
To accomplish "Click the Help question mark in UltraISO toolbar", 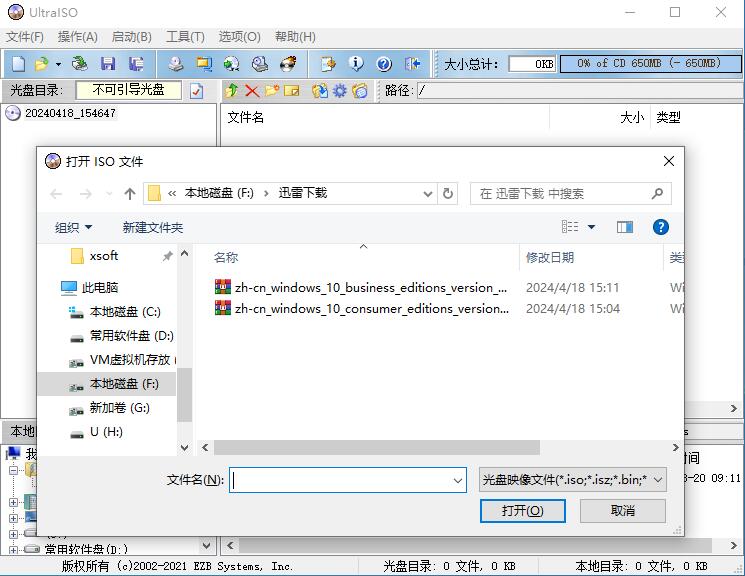I will tap(384, 64).
